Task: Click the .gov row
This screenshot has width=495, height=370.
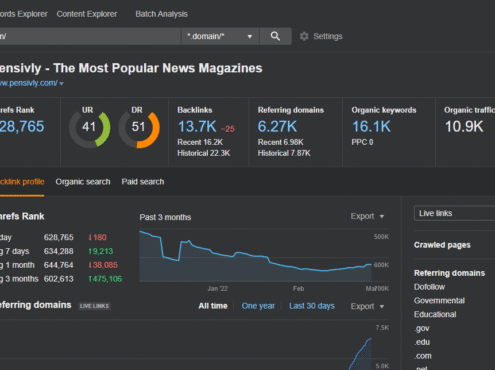Action: click(x=422, y=328)
